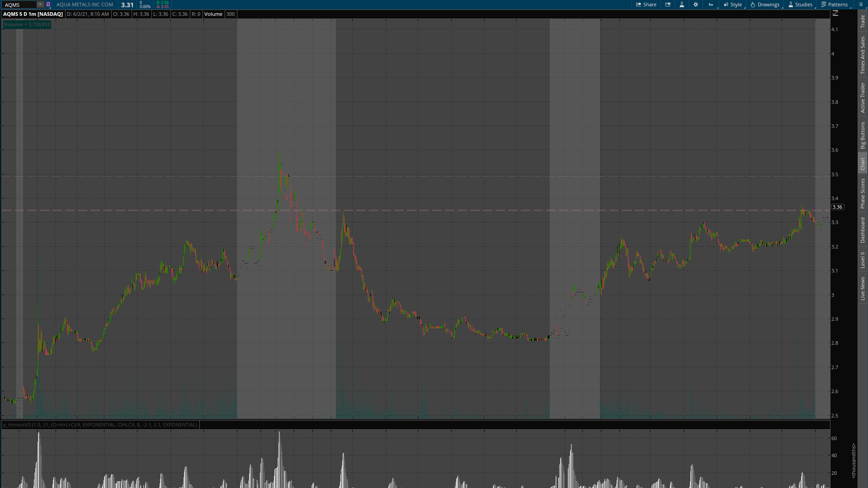Open the Times And Sales side tab

863,55
